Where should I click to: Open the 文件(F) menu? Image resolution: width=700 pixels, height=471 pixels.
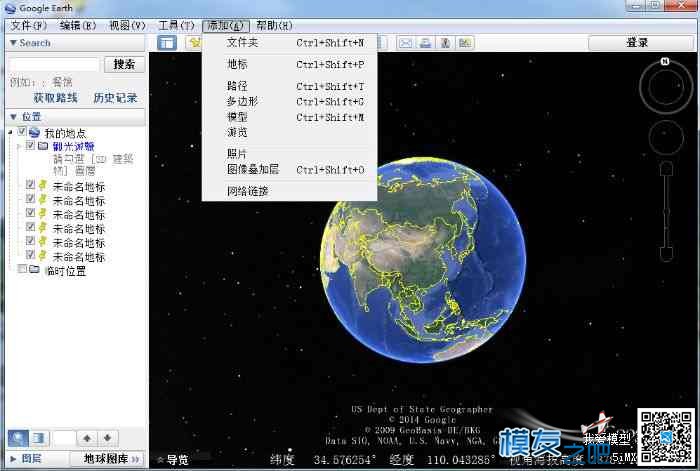[x=29, y=25]
